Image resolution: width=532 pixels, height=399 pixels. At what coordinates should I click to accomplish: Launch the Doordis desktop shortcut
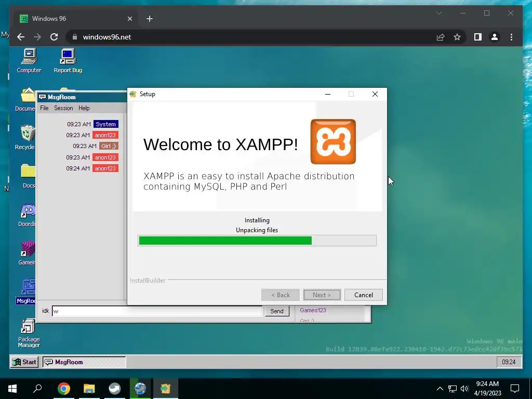coord(27,215)
